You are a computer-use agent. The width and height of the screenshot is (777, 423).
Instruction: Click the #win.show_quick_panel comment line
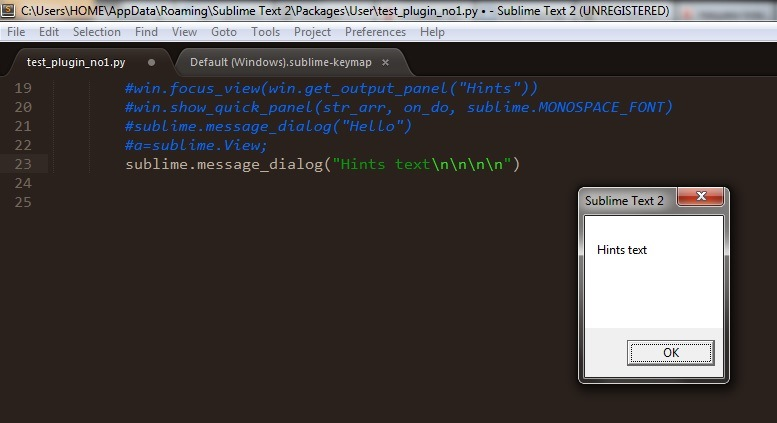pos(399,107)
